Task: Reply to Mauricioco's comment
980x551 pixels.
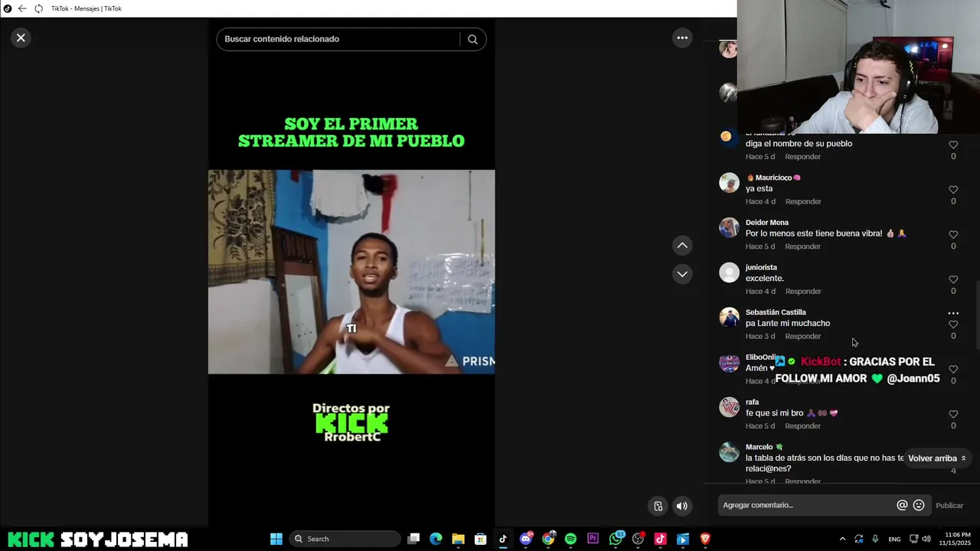Action: (x=802, y=202)
